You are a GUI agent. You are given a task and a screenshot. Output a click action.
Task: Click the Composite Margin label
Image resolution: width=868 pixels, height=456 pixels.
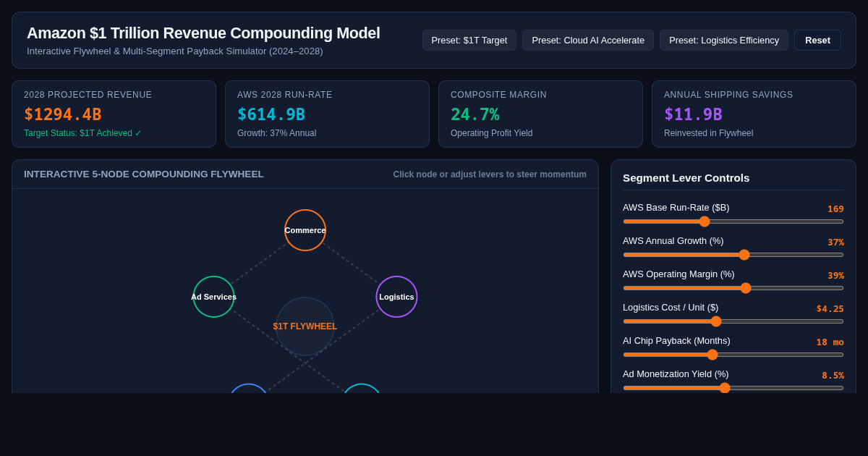498,95
